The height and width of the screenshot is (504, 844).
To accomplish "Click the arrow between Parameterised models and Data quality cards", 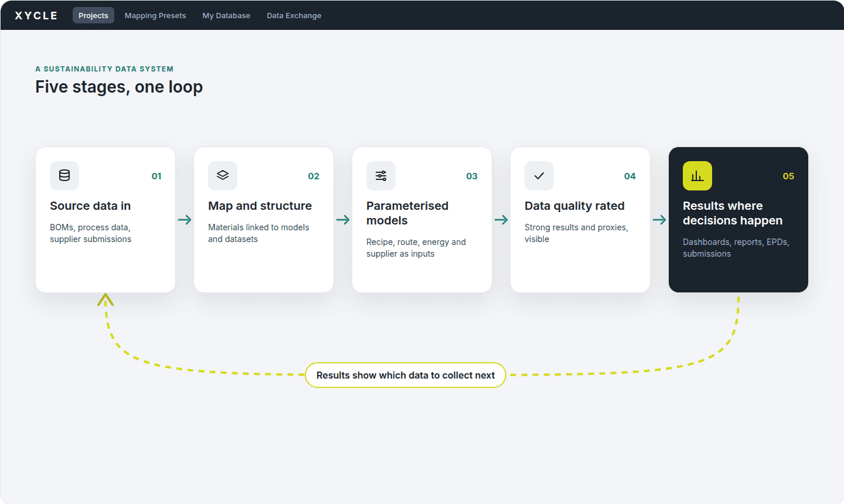I will [x=501, y=220].
